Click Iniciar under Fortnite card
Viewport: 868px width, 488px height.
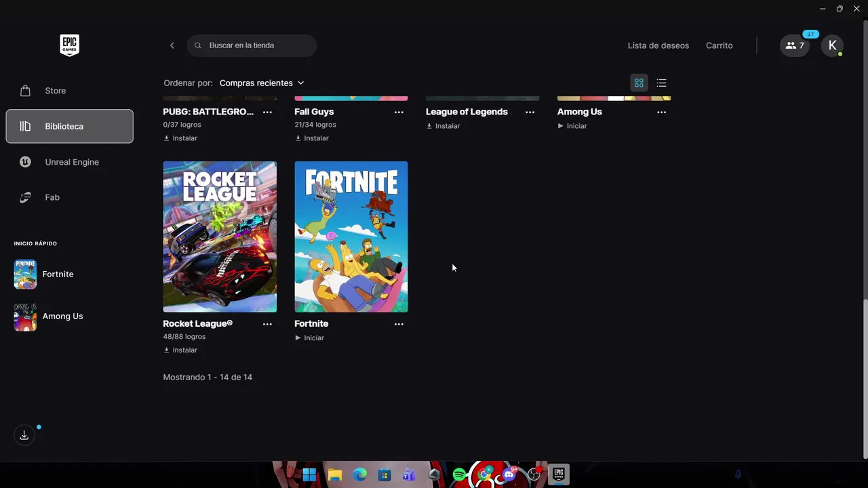310,338
